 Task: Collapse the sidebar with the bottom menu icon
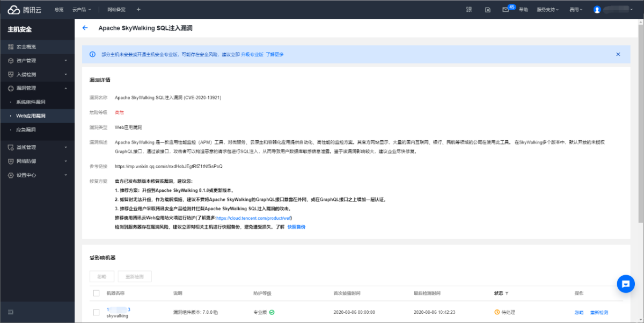click(x=11, y=312)
